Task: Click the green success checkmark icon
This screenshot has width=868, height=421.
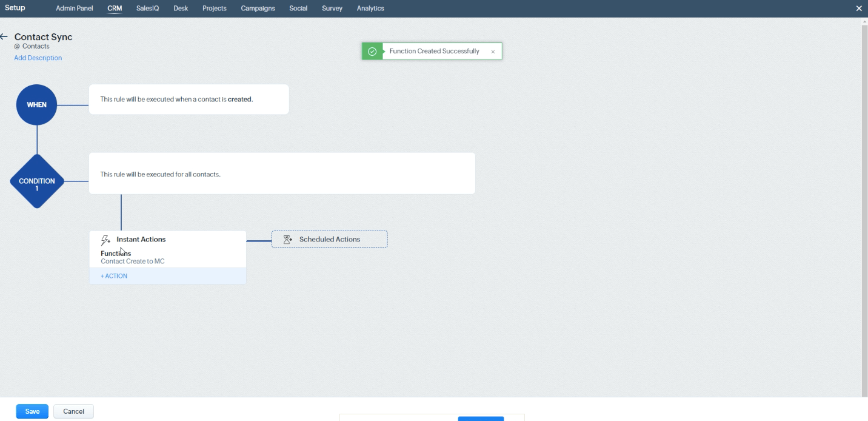Action: pos(371,51)
